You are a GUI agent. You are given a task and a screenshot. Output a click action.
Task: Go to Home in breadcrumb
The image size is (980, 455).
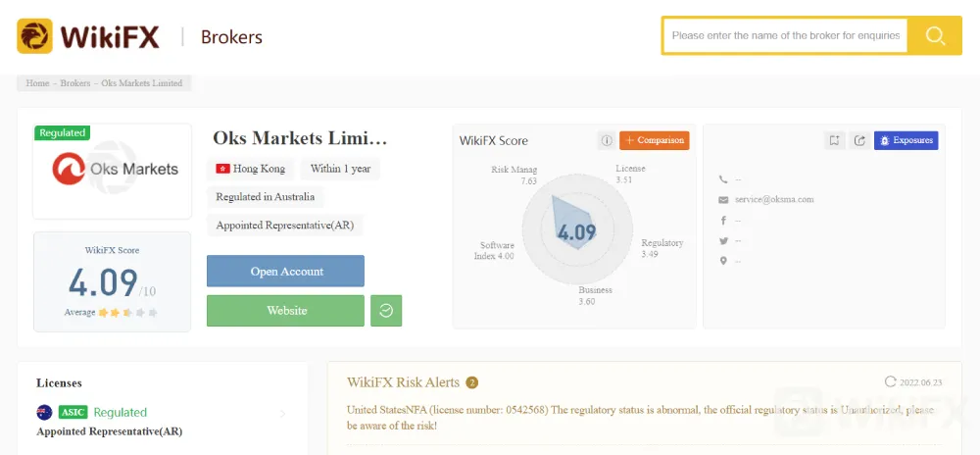(37, 83)
